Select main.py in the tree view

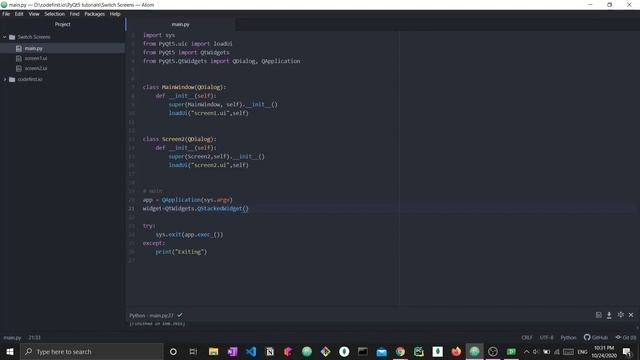[33, 48]
